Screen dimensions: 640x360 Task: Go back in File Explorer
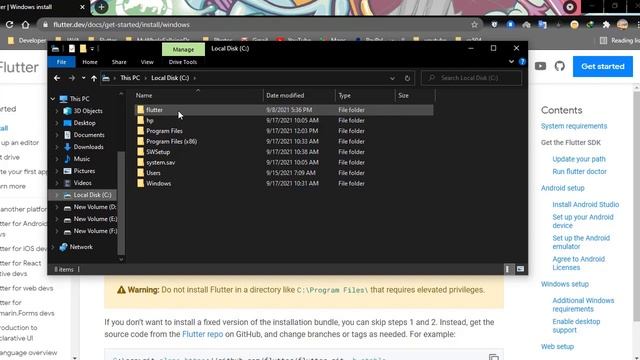[x=57, y=78]
